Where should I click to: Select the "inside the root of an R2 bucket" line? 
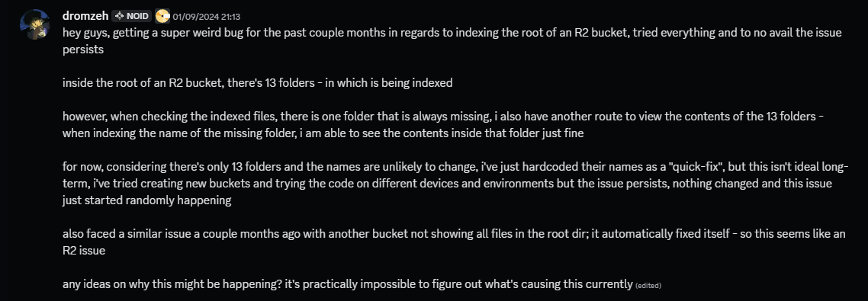coord(257,83)
